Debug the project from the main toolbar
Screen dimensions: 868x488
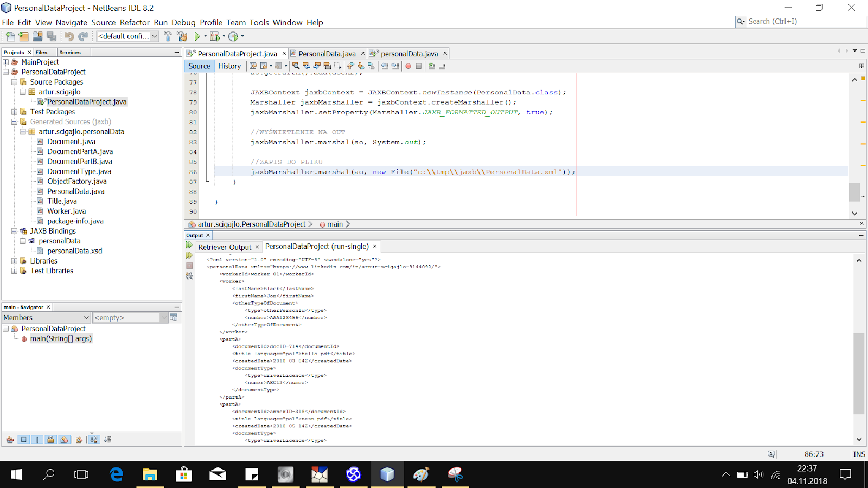(214, 36)
